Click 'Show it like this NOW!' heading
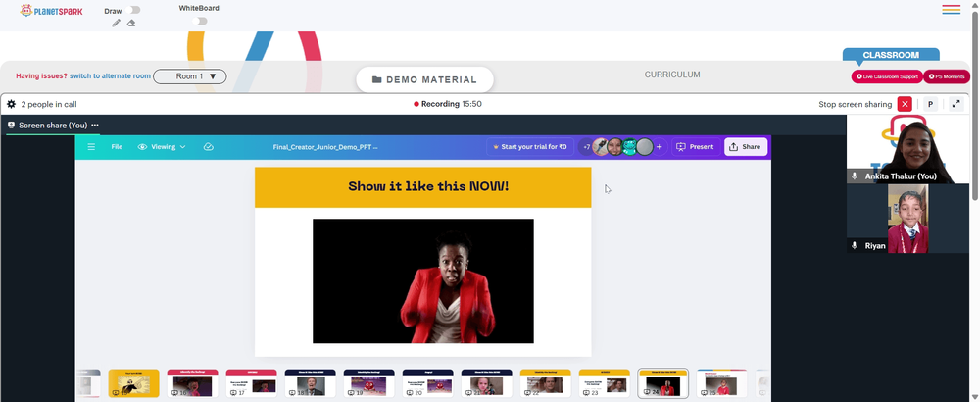Screen dimensions: 980x402 coord(429,186)
